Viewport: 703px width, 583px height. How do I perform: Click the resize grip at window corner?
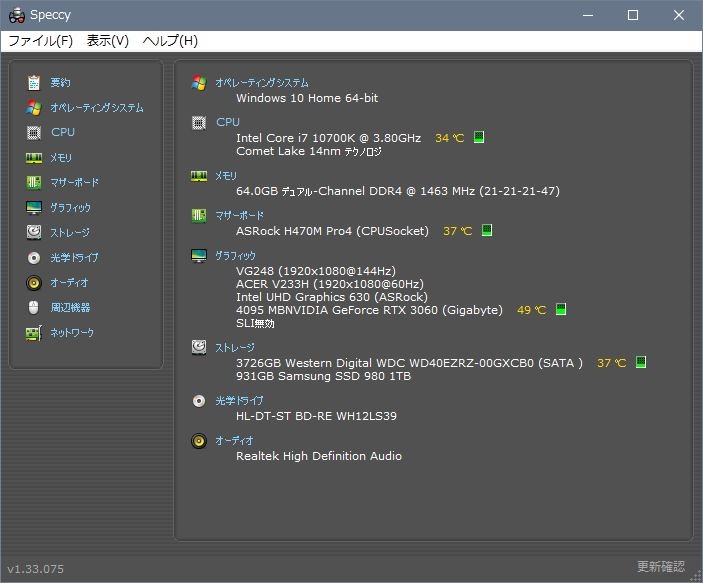point(696,576)
